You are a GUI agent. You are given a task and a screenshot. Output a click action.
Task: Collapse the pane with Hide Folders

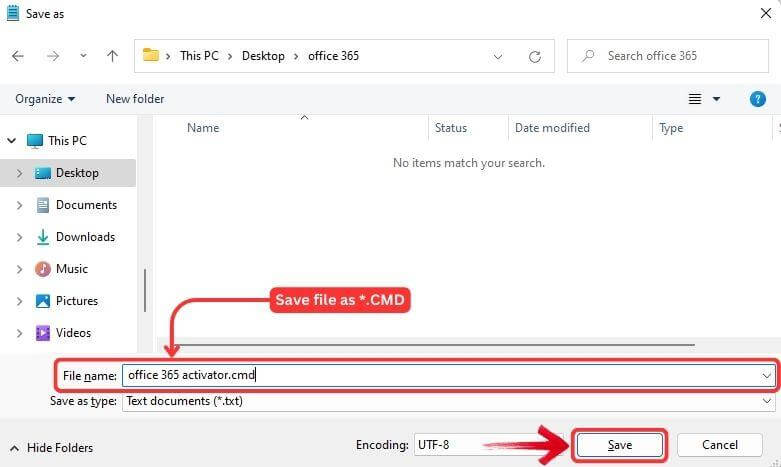[x=51, y=448]
